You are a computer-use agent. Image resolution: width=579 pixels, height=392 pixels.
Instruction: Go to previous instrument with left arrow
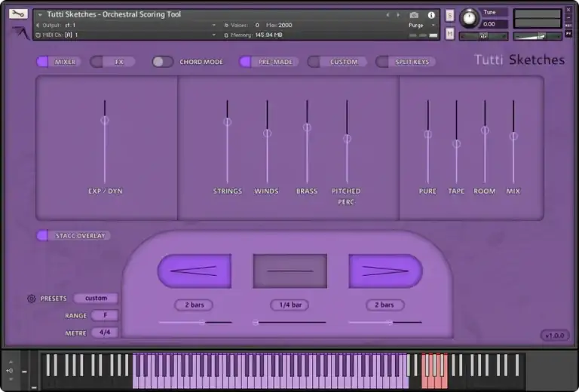pyautogui.click(x=388, y=15)
